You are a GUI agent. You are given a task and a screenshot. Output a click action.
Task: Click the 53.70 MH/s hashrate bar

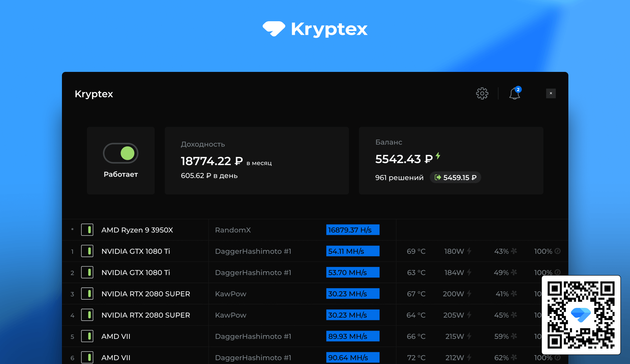click(353, 272)
